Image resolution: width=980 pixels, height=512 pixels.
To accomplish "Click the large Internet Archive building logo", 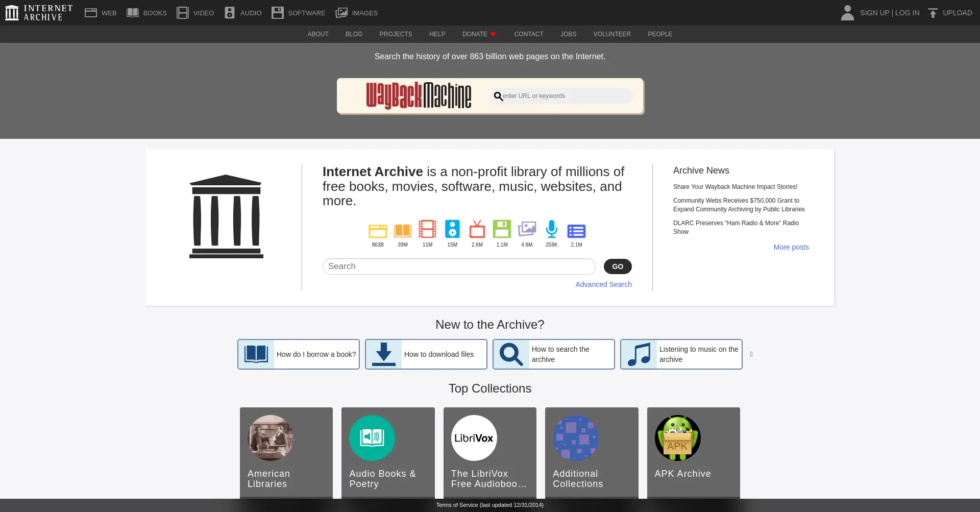I will tap(226, 216).
